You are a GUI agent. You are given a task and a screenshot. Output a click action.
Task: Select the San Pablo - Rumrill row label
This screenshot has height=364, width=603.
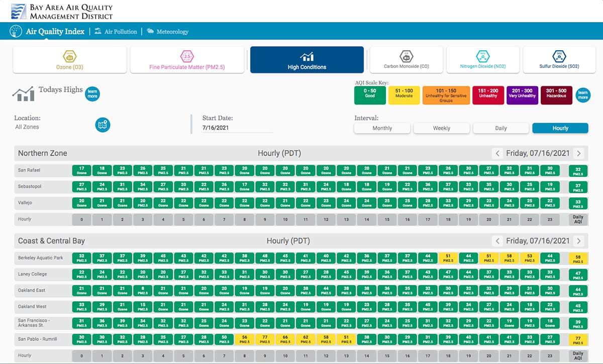tap(38, 339)
